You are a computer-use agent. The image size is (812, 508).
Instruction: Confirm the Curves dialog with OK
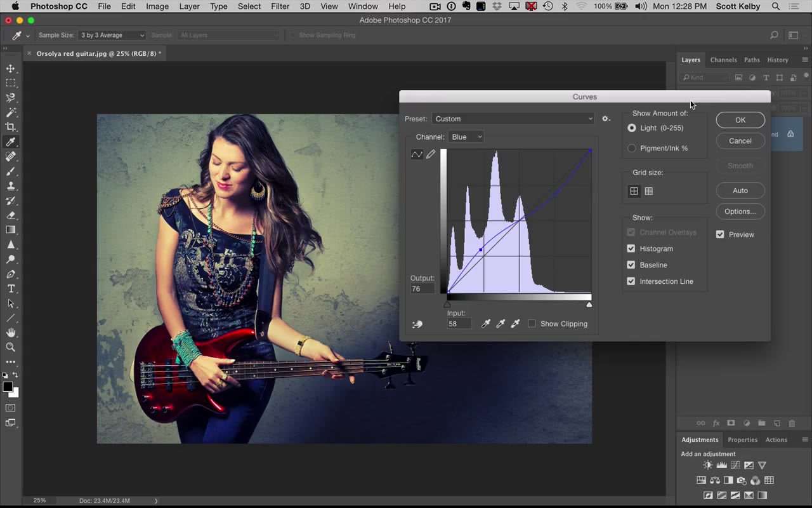point(740,119)
